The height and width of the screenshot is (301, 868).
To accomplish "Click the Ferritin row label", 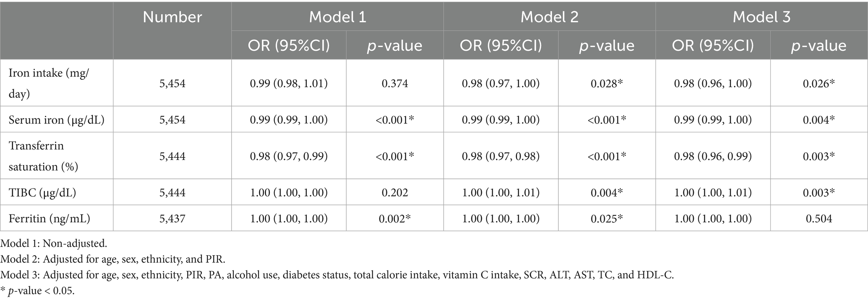I will pyautogui.click(x=50, y=219).
